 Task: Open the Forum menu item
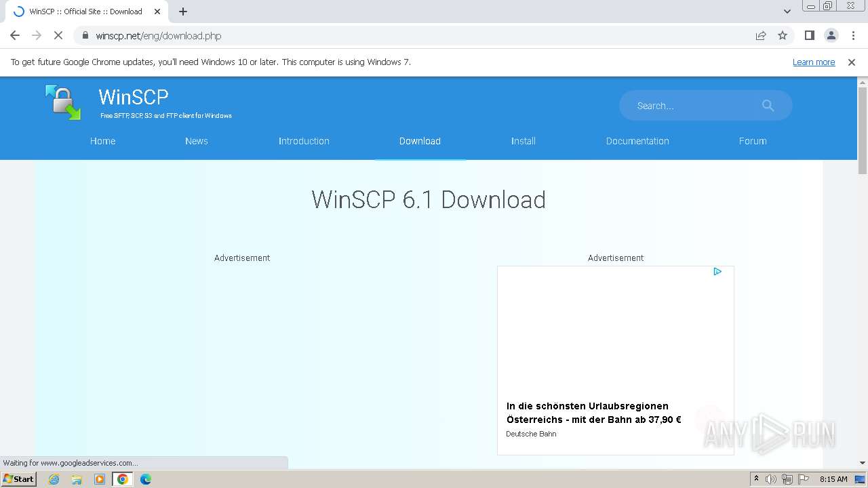click(753, 141)
